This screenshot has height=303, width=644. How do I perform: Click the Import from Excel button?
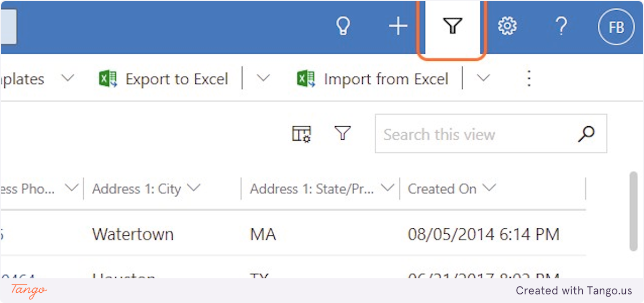click(x=373, y=79)
